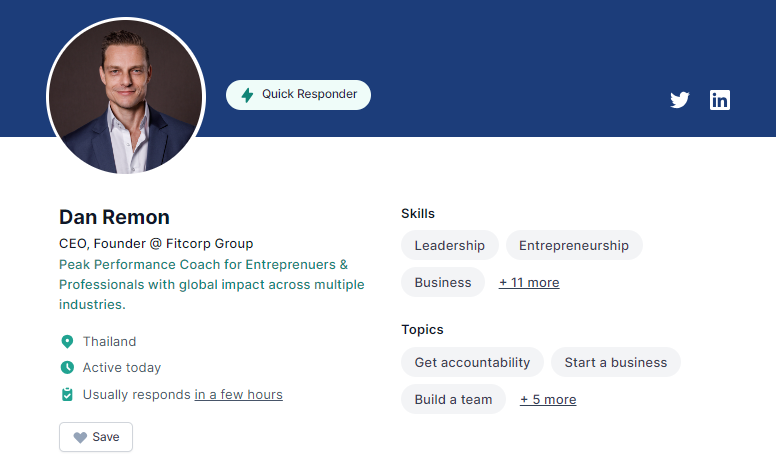Open the LinkedIn profile icon
The height and width of the screenshot is (473, 776).
point(720,100)
